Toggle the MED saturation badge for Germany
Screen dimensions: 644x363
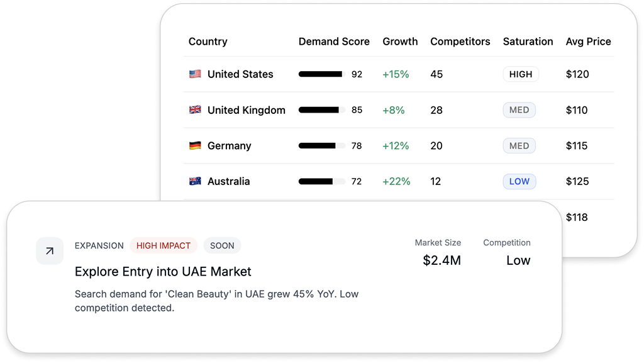[x=519, y=145]
